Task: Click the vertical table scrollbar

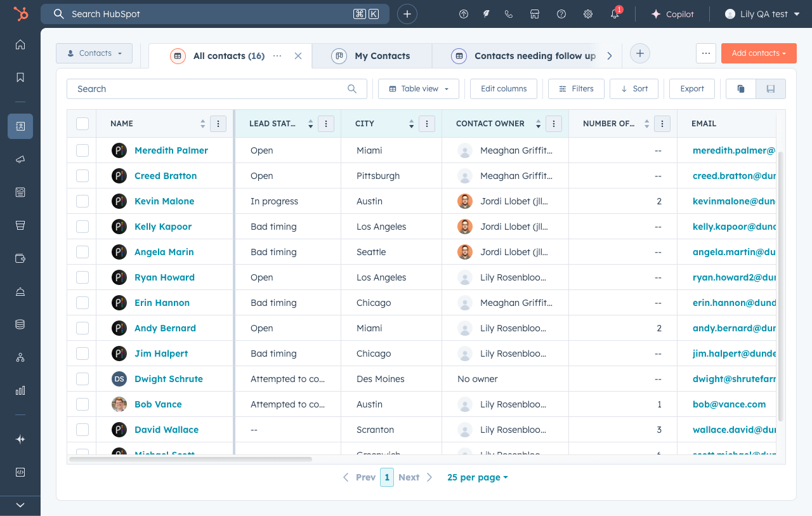Action: [781, 286]
